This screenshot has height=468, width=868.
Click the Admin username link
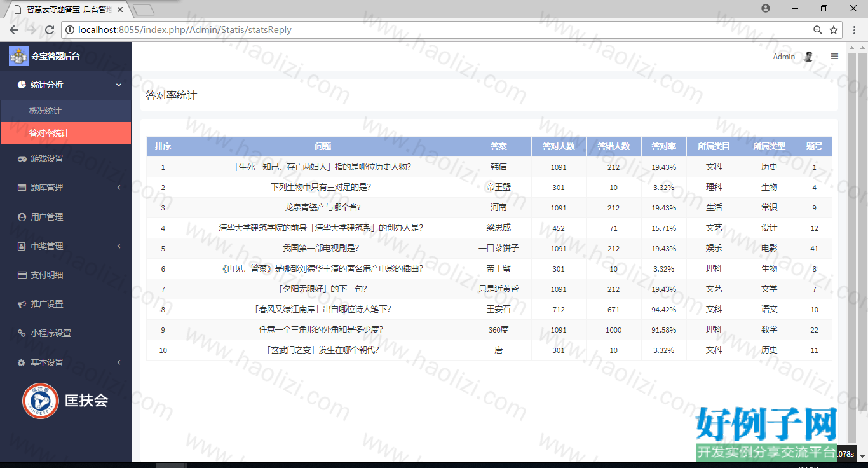[783, 57]
